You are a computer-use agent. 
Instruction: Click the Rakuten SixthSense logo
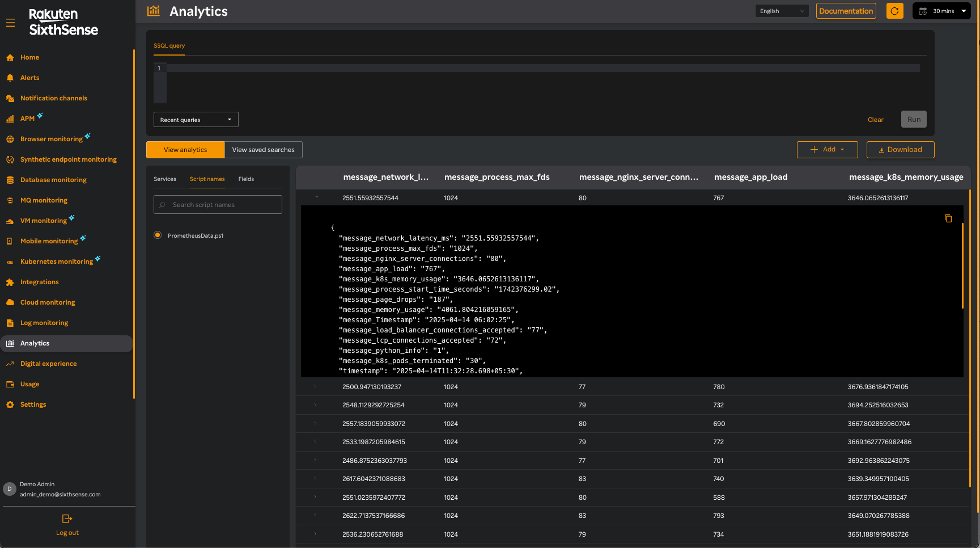pyautogui.click(x=63, y=22)
